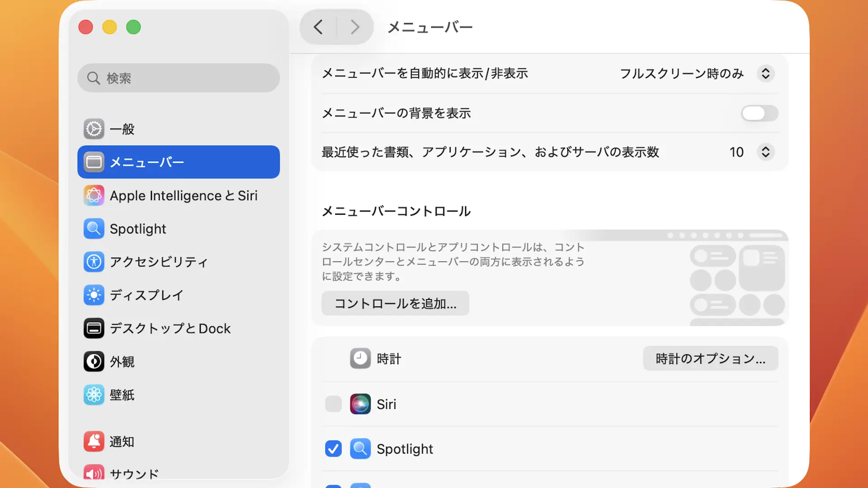Open 時計のオプション... button
This screenshot has height=488, width=868.
(x=710, y=359)
